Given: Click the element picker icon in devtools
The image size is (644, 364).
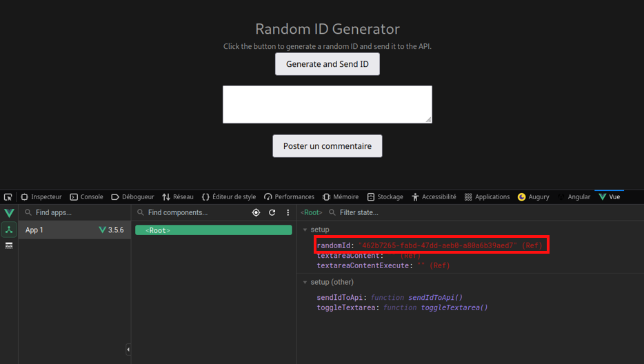Looking at the screenshot, I should click(8, 197).
